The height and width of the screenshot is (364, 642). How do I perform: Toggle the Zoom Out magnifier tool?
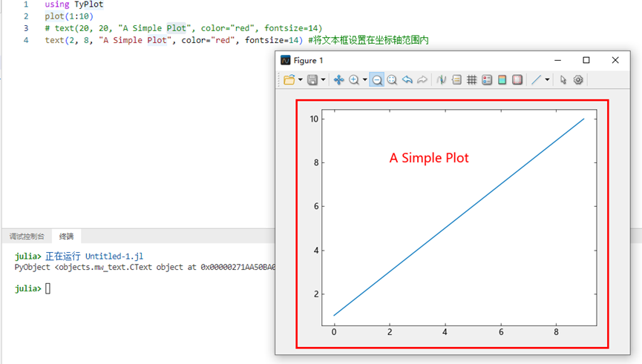click(377, 80)
